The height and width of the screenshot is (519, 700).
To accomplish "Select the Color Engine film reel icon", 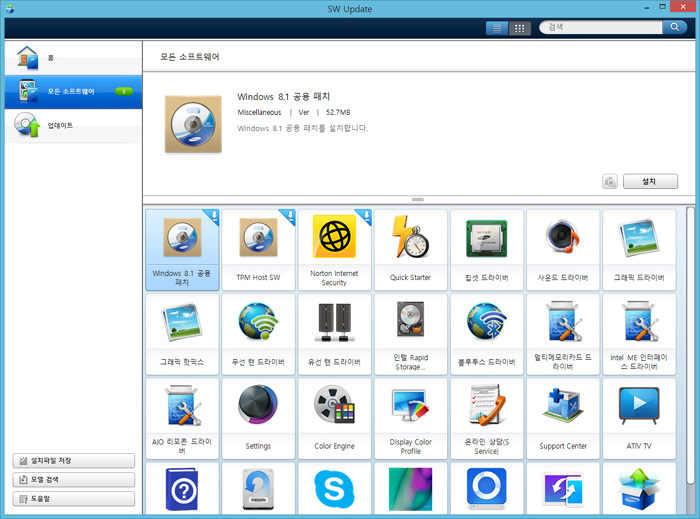I will tap(334, 404).
